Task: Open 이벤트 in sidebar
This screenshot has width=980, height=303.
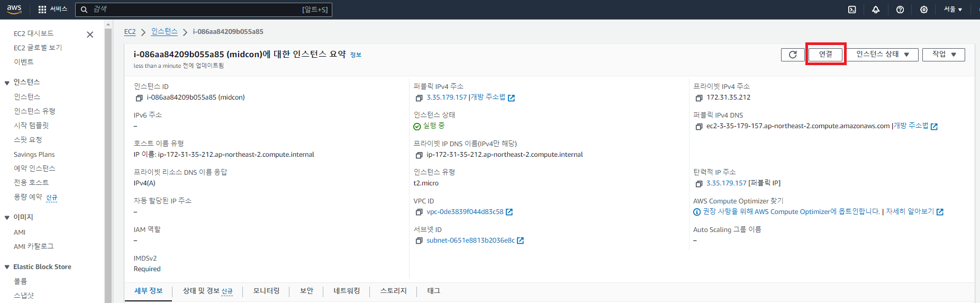Action: (x=23, y=62)
